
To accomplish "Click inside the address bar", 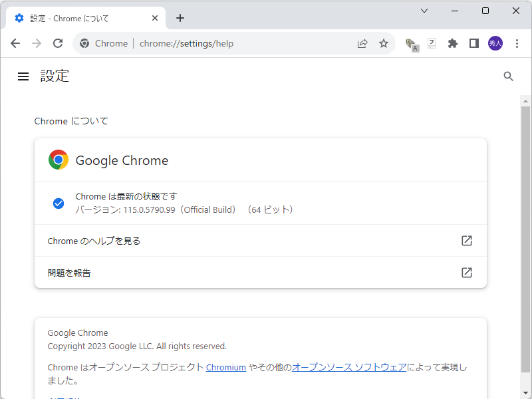I will tap(233, 43).
